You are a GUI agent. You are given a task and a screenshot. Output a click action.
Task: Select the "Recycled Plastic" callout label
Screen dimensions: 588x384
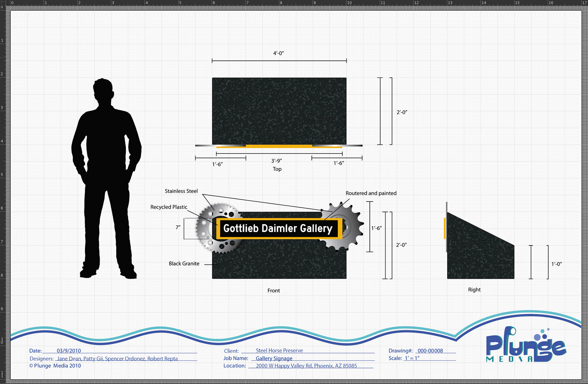(169, 207)
